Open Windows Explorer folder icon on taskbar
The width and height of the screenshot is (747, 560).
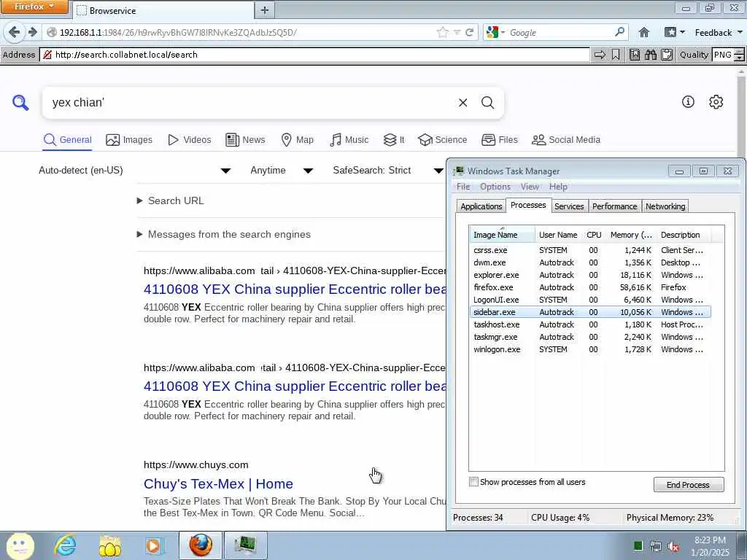pyautogui.click(x=109, y=546)
